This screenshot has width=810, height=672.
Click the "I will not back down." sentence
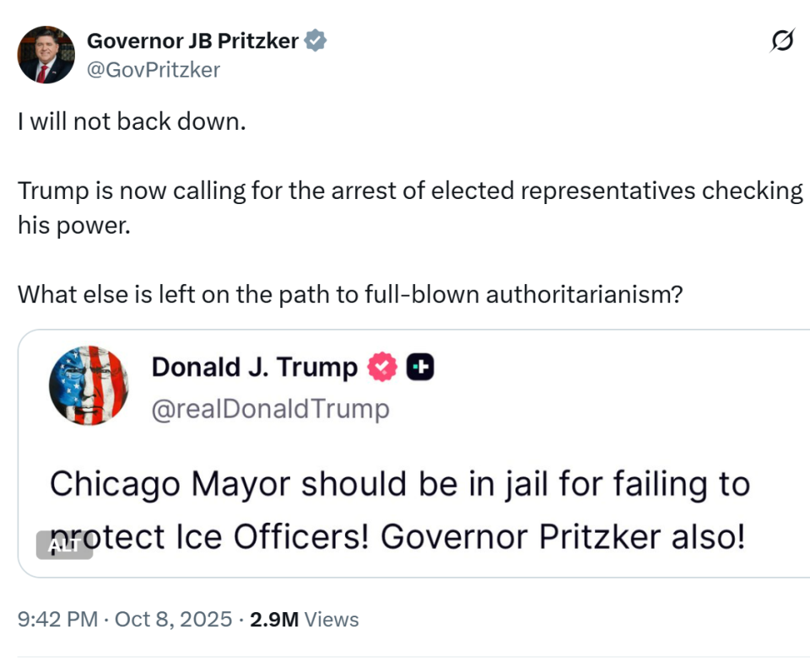[132, 121]
